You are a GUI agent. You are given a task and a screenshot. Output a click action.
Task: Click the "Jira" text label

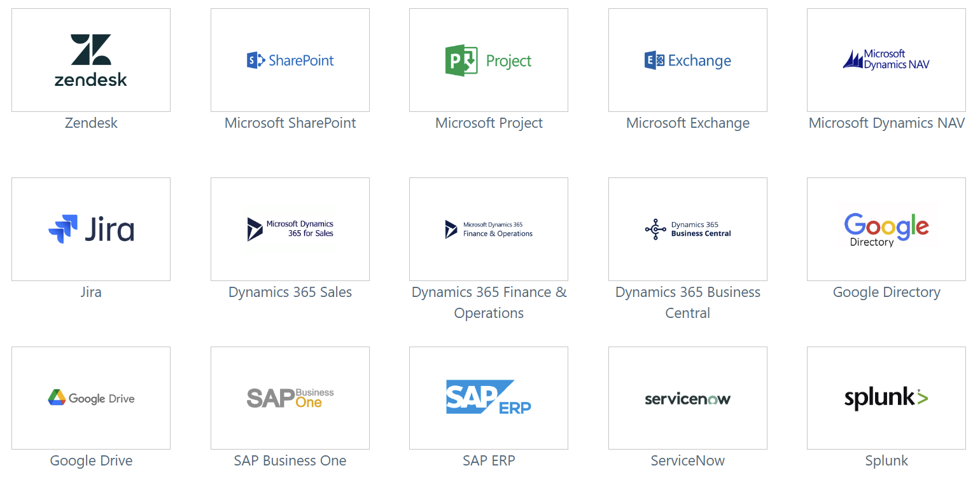pos(91,293)
